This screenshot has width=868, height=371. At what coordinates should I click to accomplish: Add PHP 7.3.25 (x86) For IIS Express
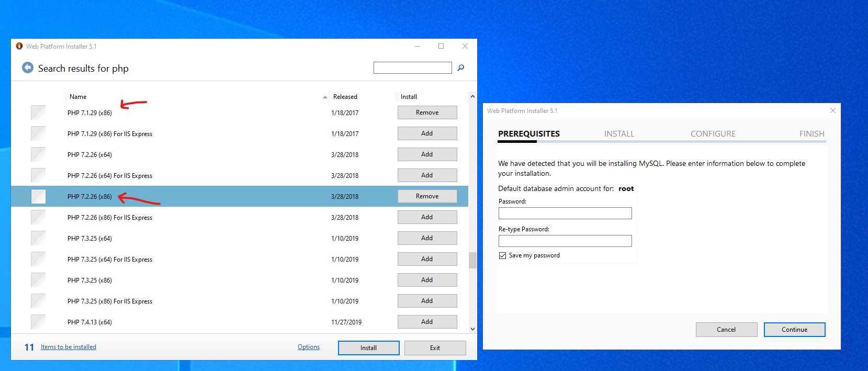coord(427,301)
